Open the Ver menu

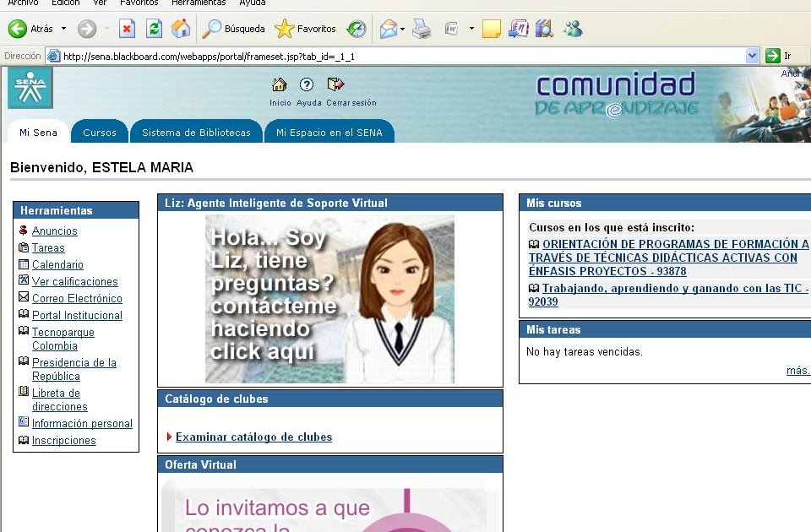point(100,3)
